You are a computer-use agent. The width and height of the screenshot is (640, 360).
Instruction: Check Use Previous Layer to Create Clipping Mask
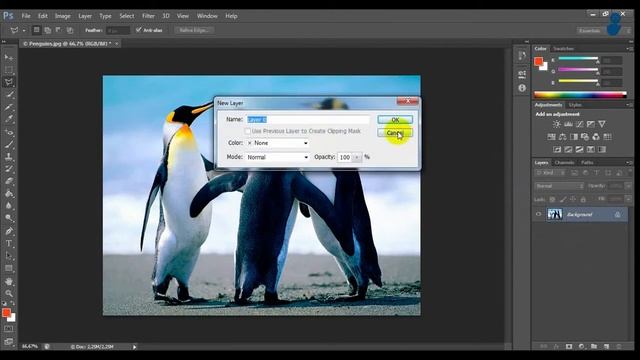pyautogui.click(x=247, y=131)
